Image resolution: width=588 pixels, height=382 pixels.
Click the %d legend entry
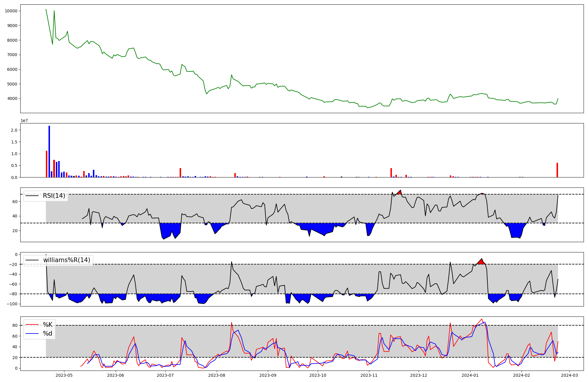point(48,333)
